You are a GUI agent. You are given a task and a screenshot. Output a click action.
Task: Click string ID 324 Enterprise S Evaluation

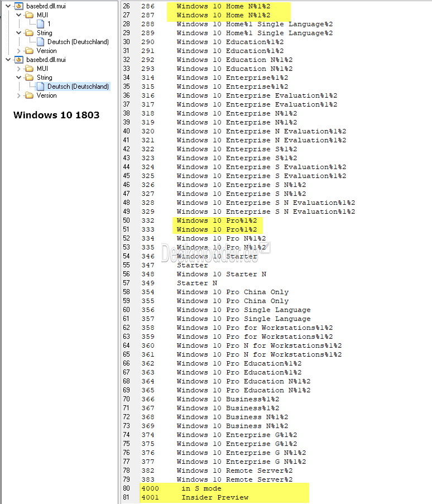tap(261, 167)
